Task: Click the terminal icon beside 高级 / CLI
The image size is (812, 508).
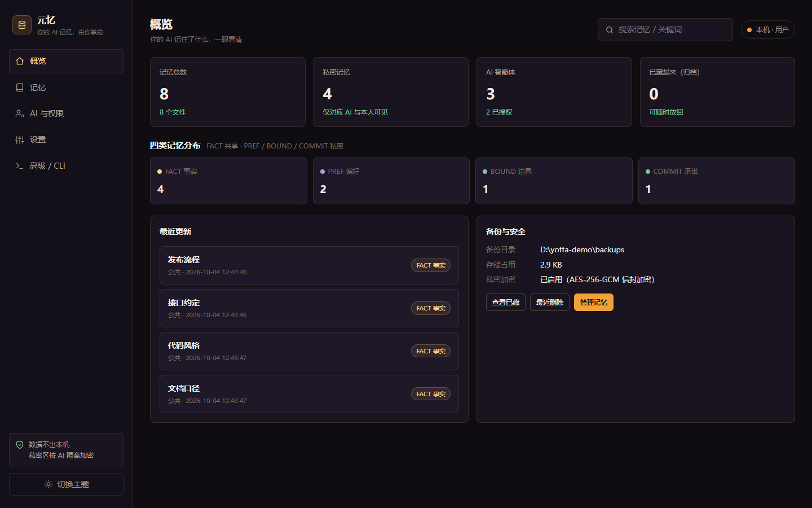Action: (20, 165)
